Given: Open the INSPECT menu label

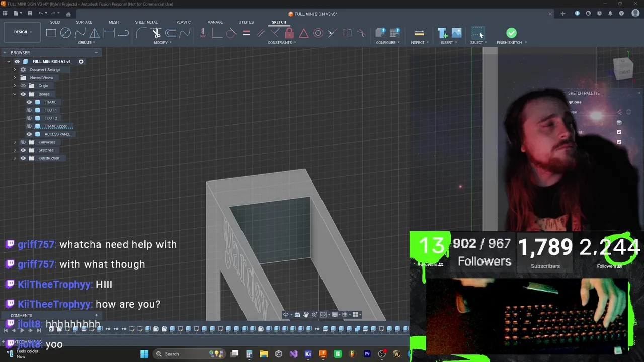Looking at the screenshot, I should pos(419,43).
